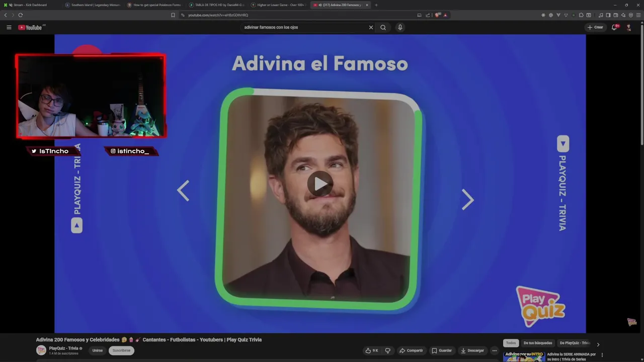Open YouTube notifications bell
Image resolution: width=644 pixels, height=362 pixels.
click(614, 27)
